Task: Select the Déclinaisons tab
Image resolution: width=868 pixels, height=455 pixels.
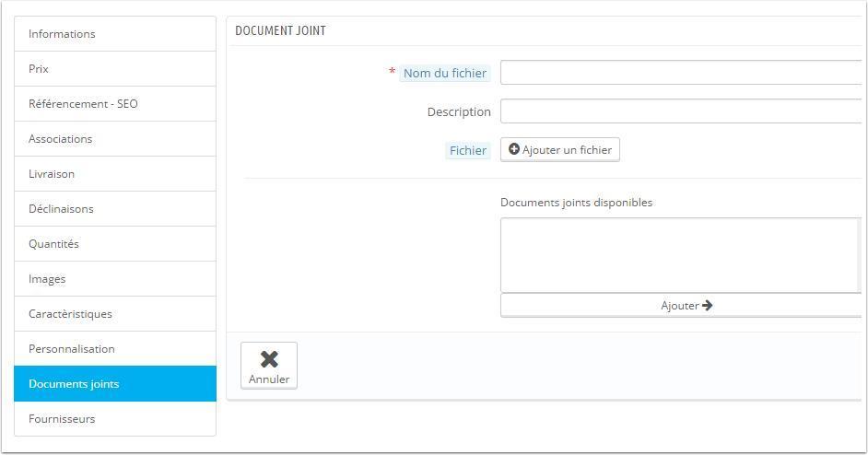Action: tap(115, 209)
